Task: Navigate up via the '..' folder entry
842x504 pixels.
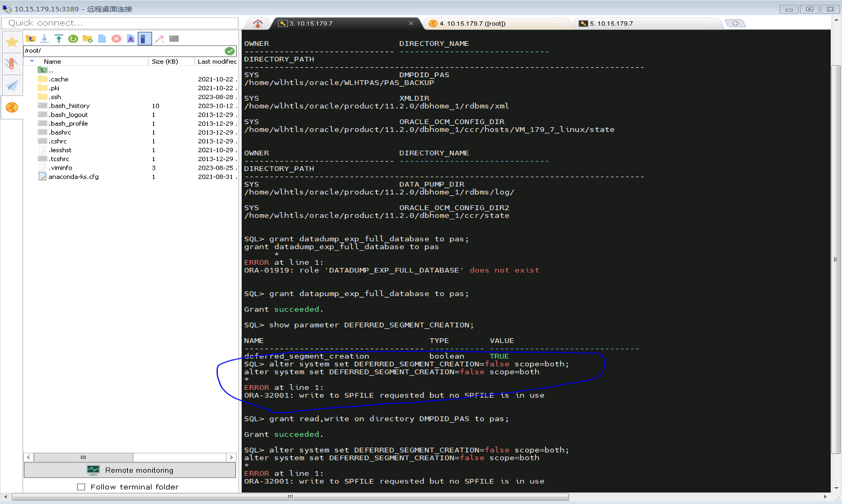Action: 50,70
